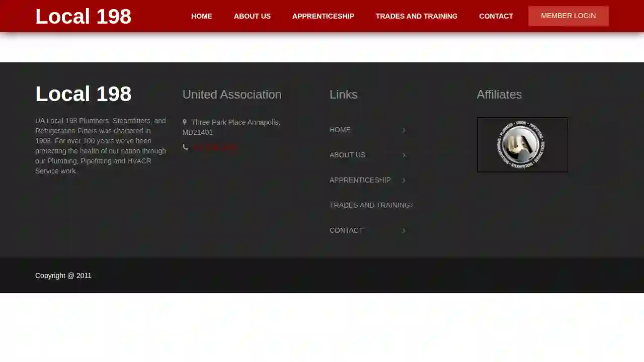
Task: Click the chevron next to footer HOME
Action: [x=404, y=130]
